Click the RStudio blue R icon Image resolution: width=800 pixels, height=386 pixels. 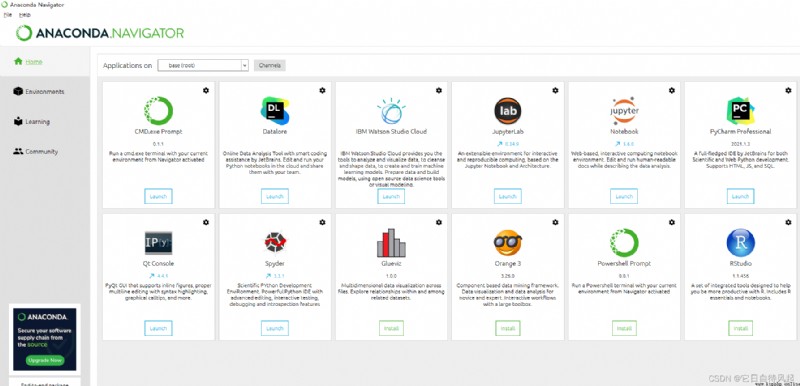click(x=740, y=243)
